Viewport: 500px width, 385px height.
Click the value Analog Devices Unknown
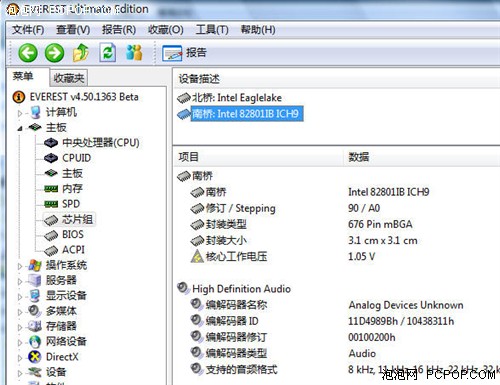(406, 305)
